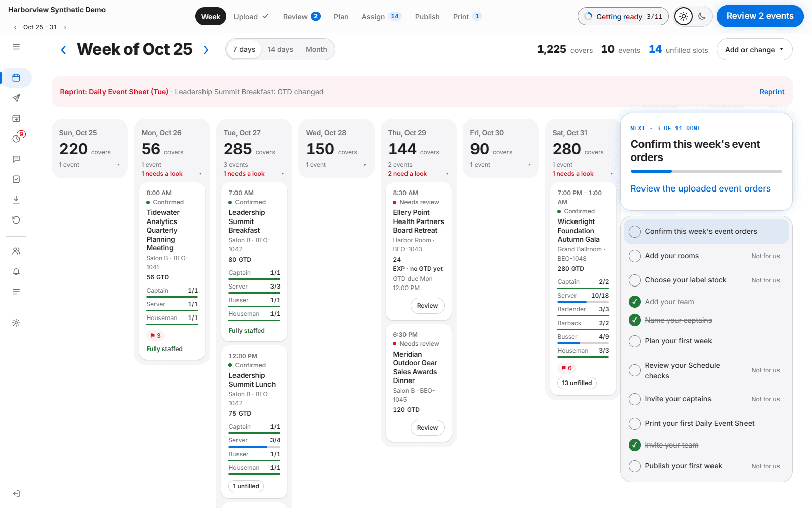The width and height of the screenshot is (812, 508).
Task: Go to the previous week using the left chevron beside Week of Oct 25
Action: click(63, 50)
